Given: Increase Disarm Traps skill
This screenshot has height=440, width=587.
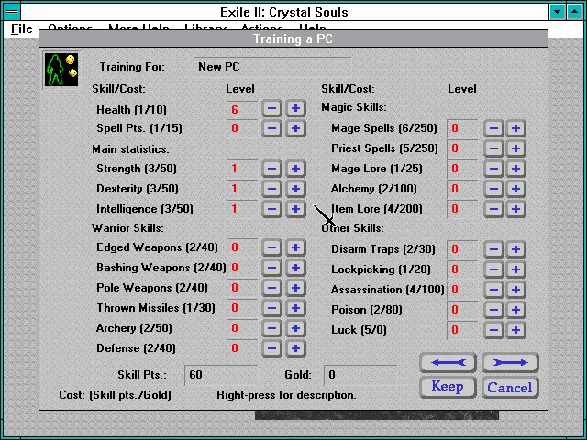Looking at the screenshot, I should point(515,249).
